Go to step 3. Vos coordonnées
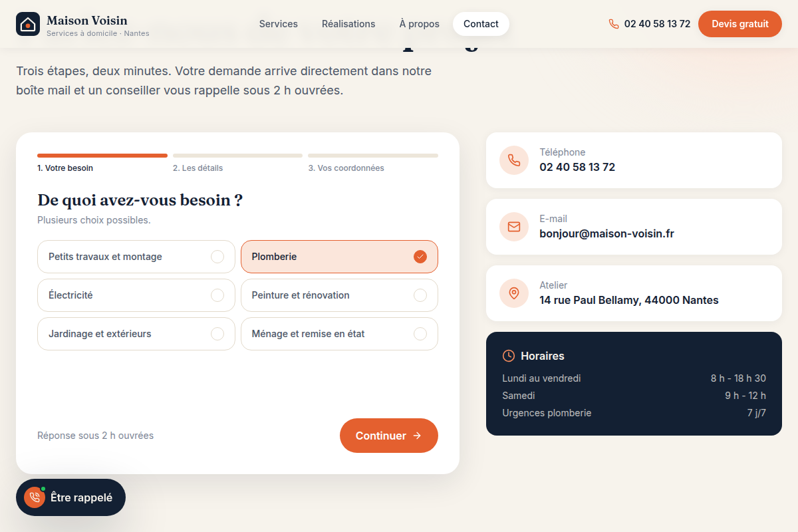The height and width of the screenshot is (532, 798). click(x=346, y=168)
